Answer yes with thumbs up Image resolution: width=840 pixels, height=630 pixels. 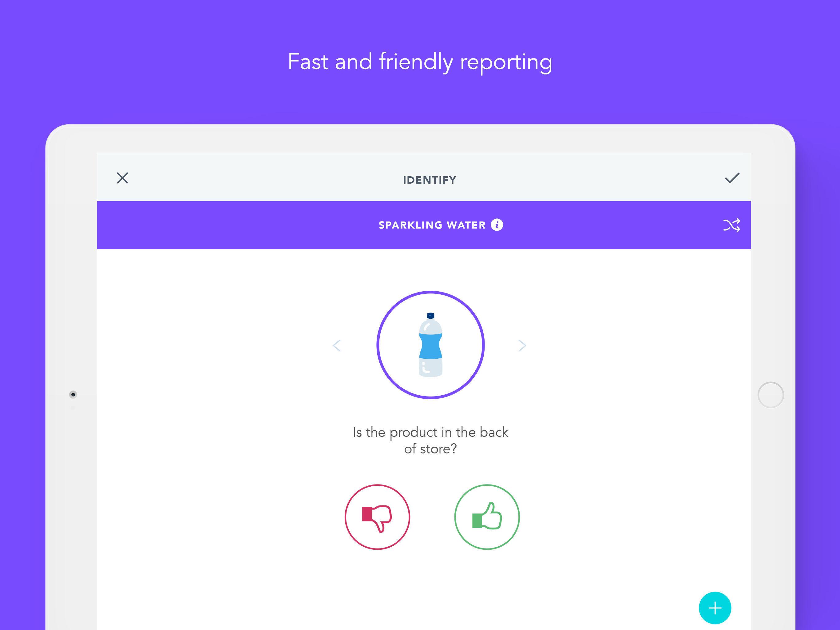487,517
